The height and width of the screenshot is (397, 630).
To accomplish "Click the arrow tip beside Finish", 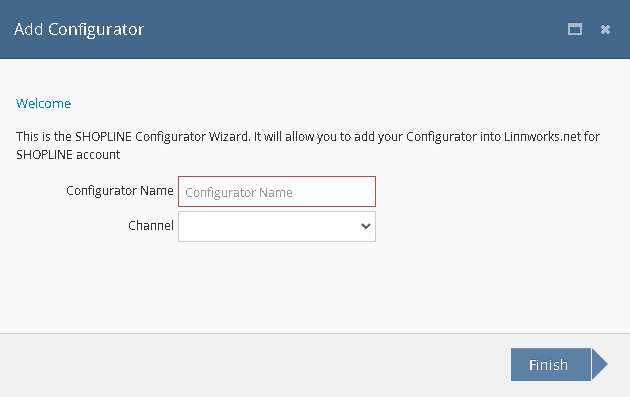I will [600, 364].
